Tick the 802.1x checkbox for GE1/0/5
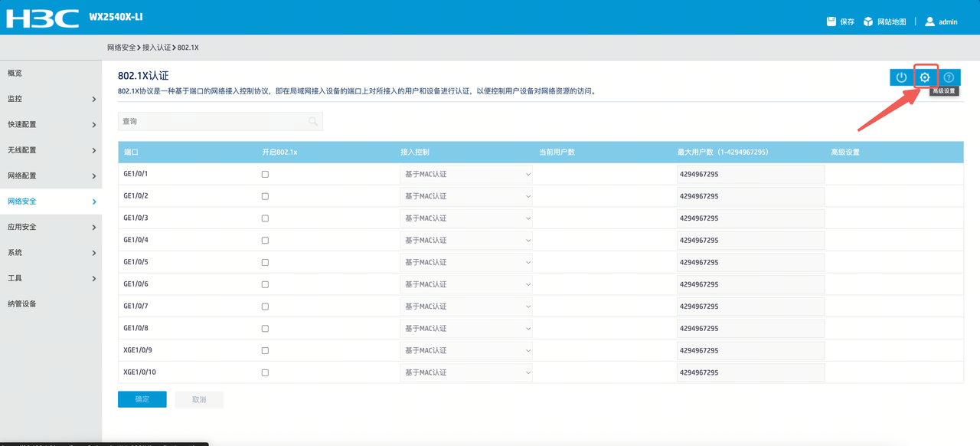This screenshot has height=446, width=980. [265, 262]
